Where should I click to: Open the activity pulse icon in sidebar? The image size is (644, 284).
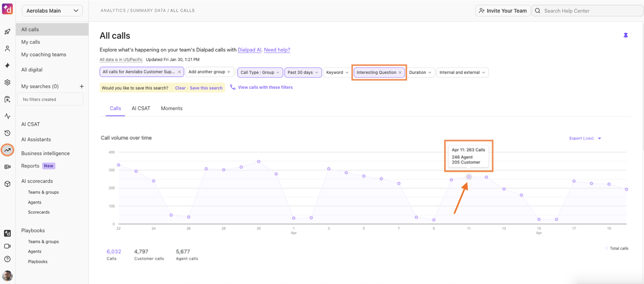(x=7, y=116)
